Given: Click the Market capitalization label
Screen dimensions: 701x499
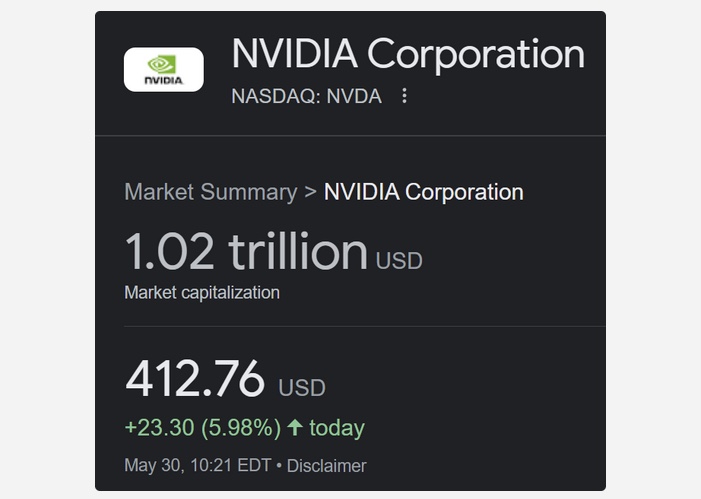Looking at the screenshot, I should [x=202, y=292].
